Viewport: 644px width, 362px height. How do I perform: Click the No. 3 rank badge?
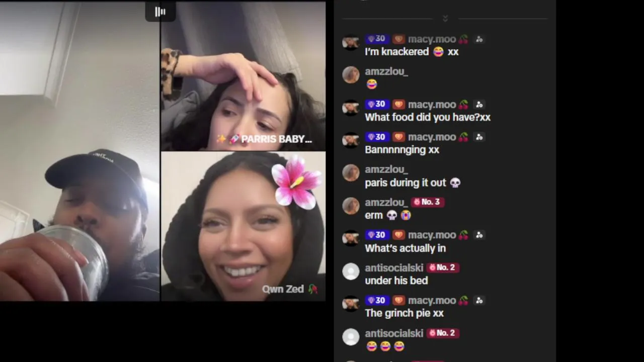[427, 202]
